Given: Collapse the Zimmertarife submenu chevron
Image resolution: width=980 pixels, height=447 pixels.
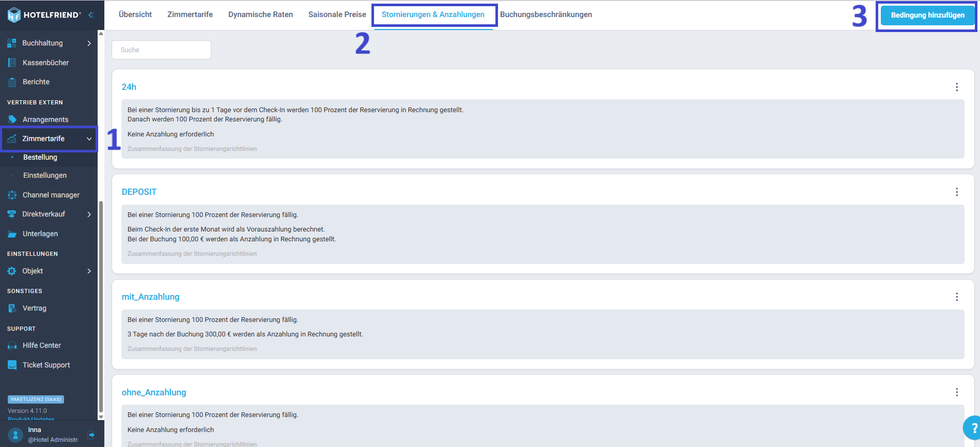Looking at the screenshot, I should click(89, 138).
